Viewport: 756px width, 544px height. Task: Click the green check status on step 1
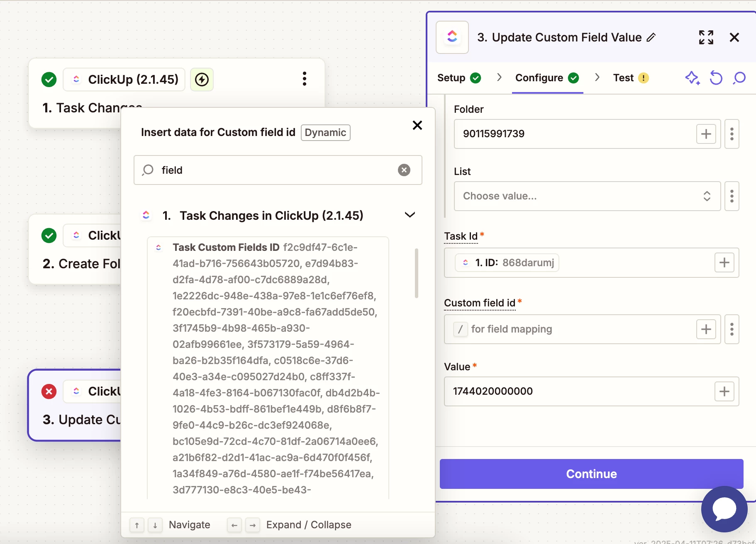[x=49, y=79]
